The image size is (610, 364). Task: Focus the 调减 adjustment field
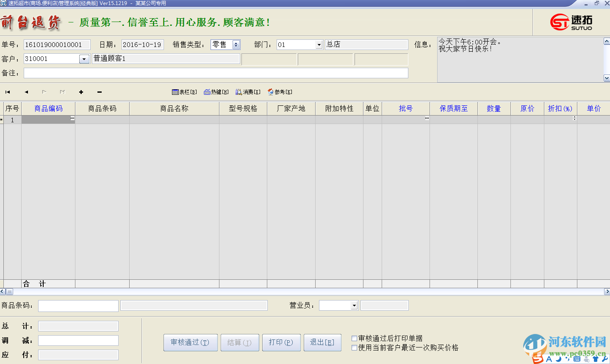(78, 340)
